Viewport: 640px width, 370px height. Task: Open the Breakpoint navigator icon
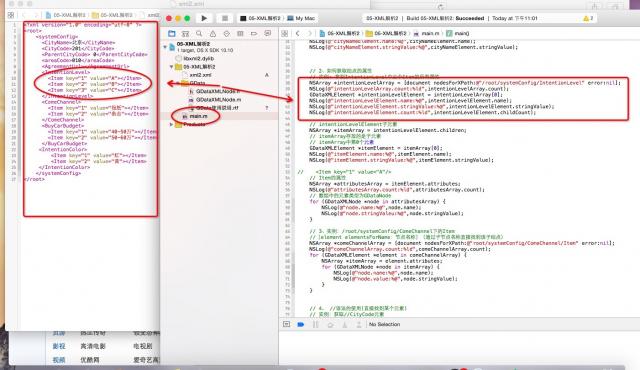click(x=254, y=33)
